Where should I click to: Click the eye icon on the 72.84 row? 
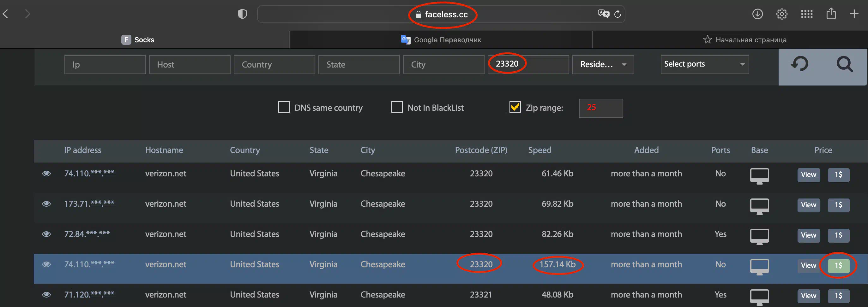[x=46, y=234]
